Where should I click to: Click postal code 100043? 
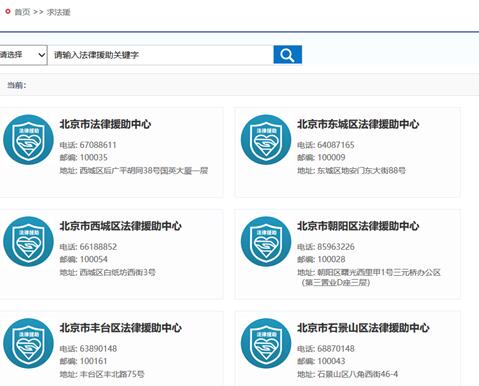tap(331, 361)
